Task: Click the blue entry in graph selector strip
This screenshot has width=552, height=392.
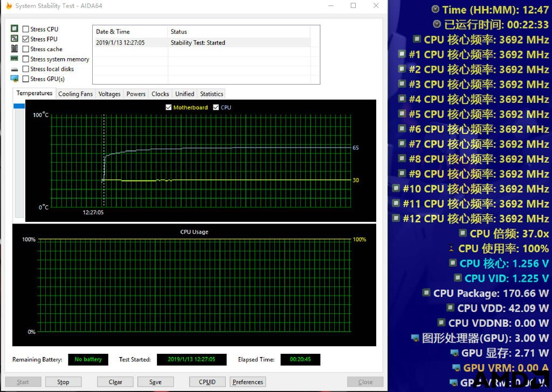Action: pyautogui.click(x=19, y=106)
